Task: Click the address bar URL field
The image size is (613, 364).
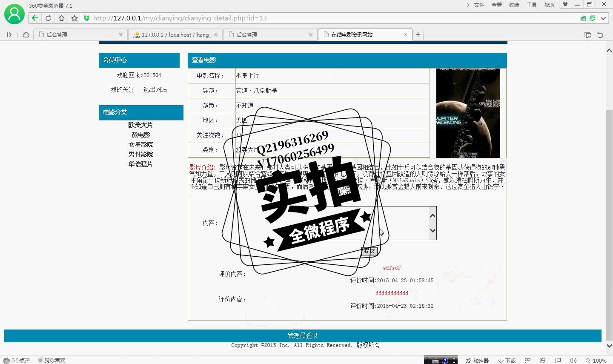Action: pos(332,18)
